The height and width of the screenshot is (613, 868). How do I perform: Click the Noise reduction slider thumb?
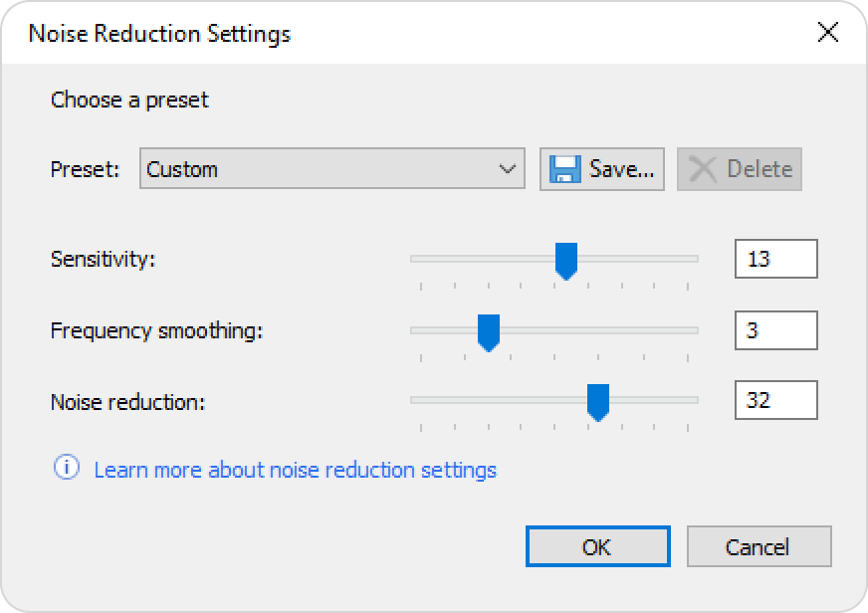coord(598,403)
